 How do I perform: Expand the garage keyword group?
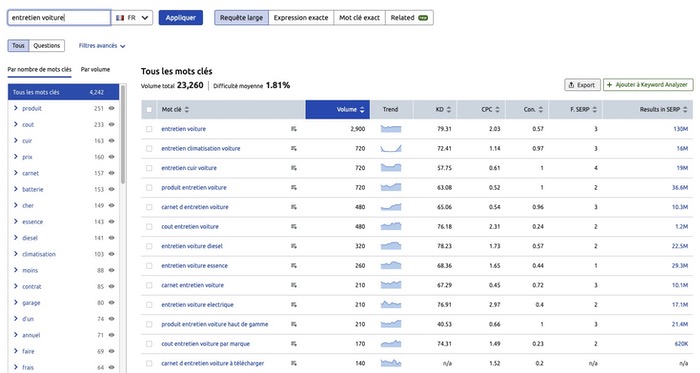pos(16,303)
